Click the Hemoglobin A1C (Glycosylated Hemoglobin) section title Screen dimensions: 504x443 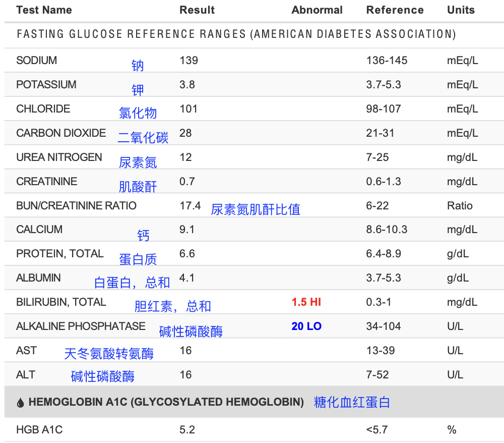[x=166, y=402]
